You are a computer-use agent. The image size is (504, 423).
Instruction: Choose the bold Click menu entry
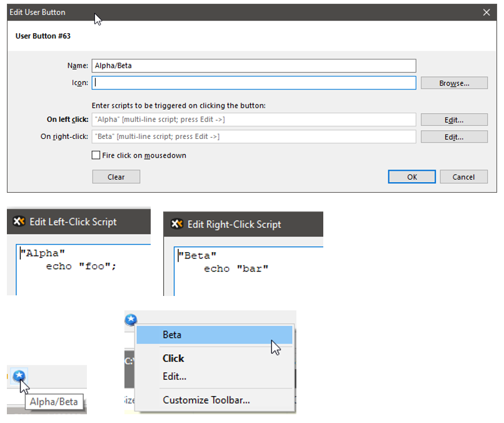[x=173, y=359]
